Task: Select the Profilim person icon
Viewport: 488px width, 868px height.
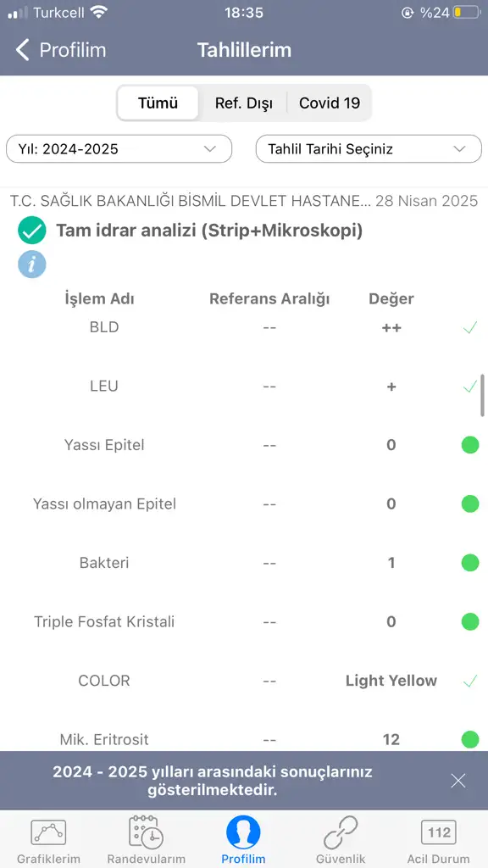Action: pyautogui.click(x=243, y=832)
